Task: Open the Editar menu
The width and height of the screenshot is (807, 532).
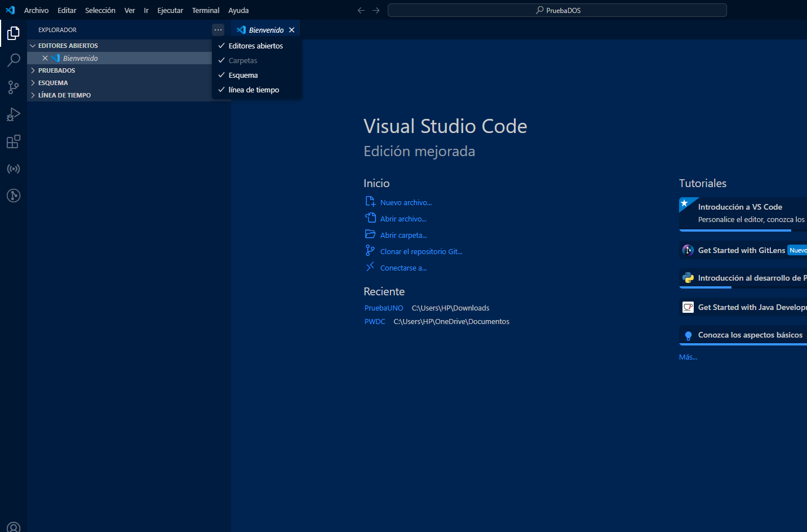Action: (x=67, y=10)
